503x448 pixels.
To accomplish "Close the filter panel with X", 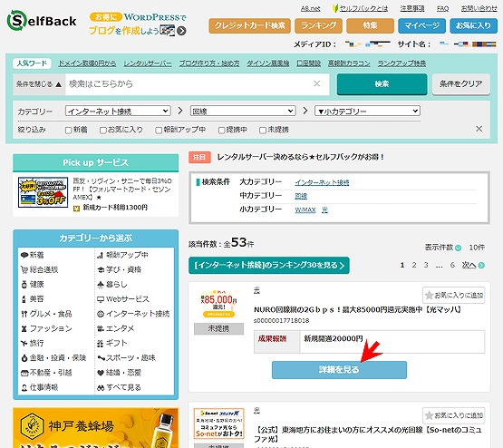I will pos(479,129).
